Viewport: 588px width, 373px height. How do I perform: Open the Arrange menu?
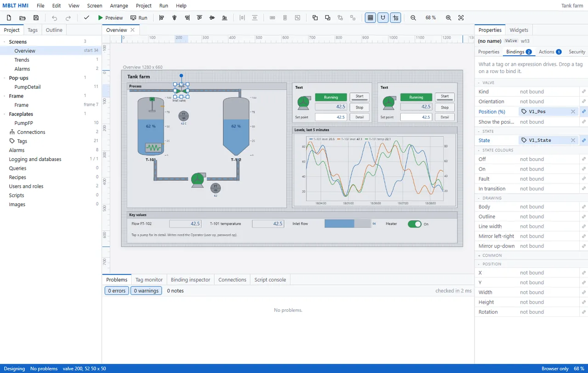(x=119, y=6)
